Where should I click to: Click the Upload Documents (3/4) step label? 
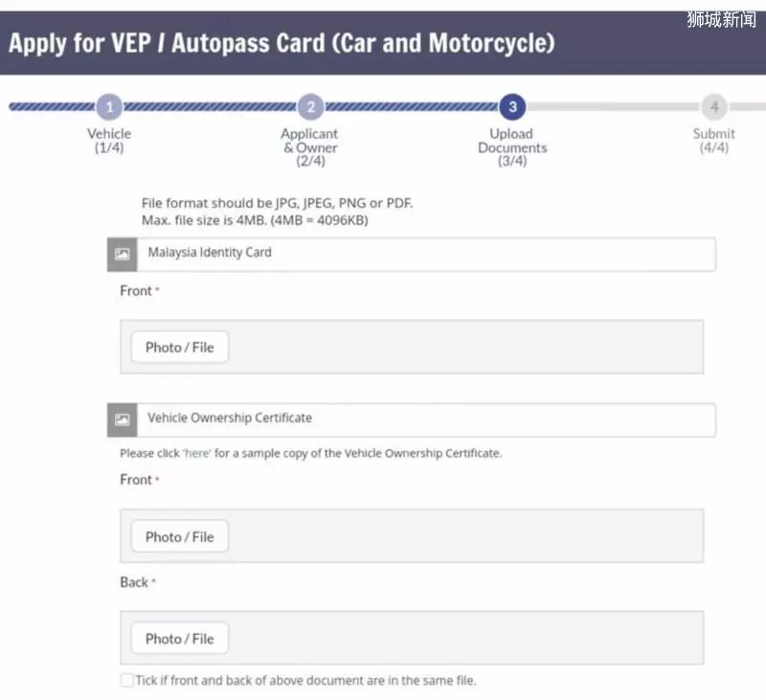click(512, 147)
